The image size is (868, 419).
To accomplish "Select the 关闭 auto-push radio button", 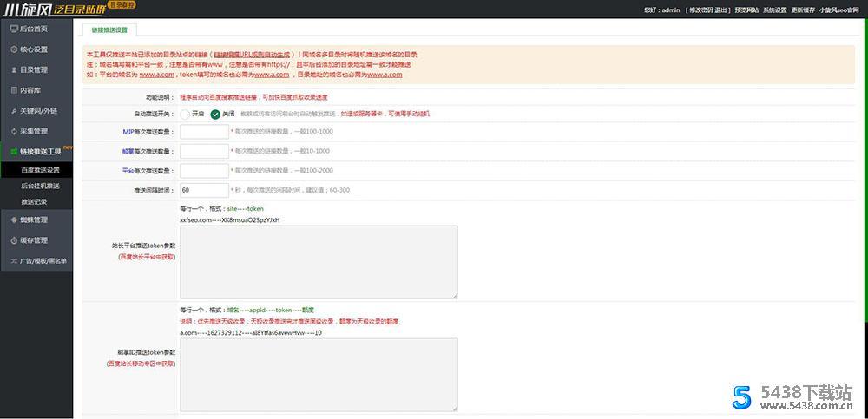I will (215, 114).
